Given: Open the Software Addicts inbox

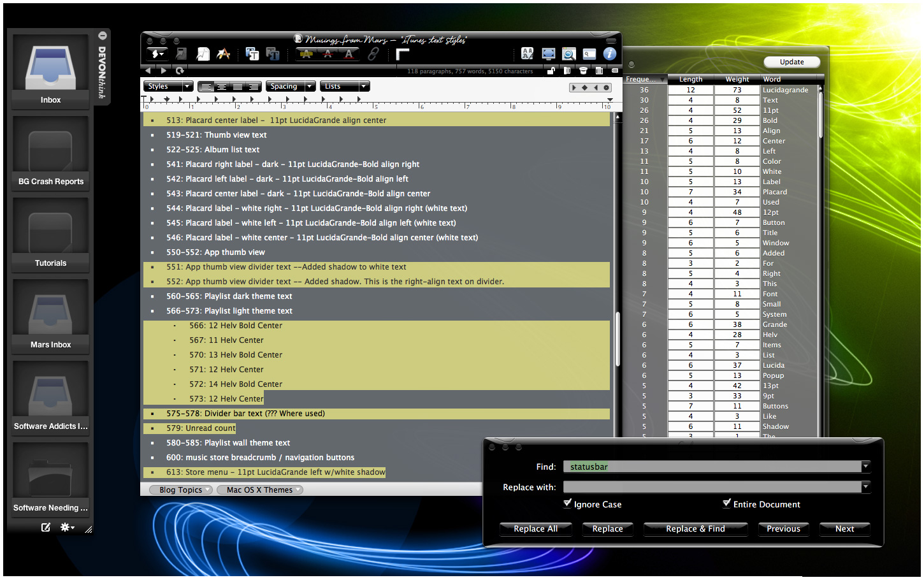Looking at the screenshot, I should (x=50, y=398).
